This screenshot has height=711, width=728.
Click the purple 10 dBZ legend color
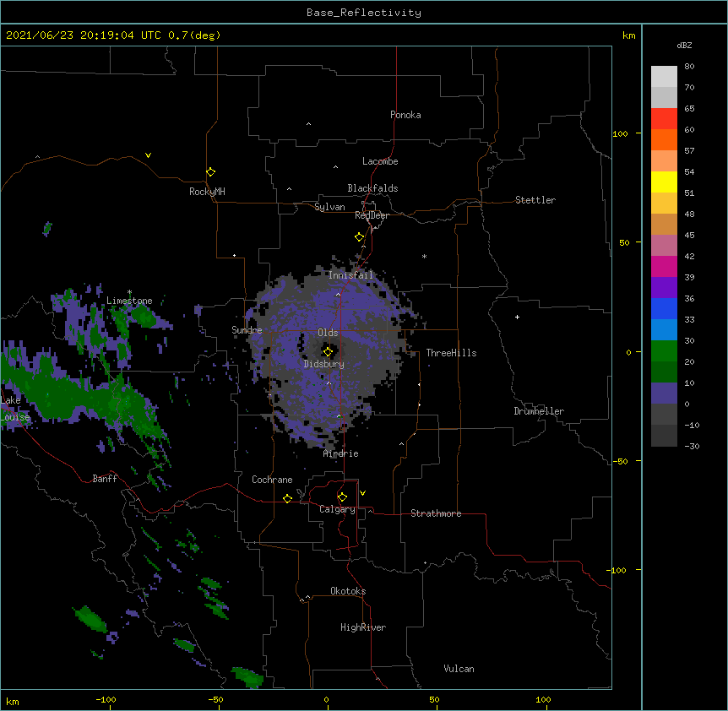(664, 393)
